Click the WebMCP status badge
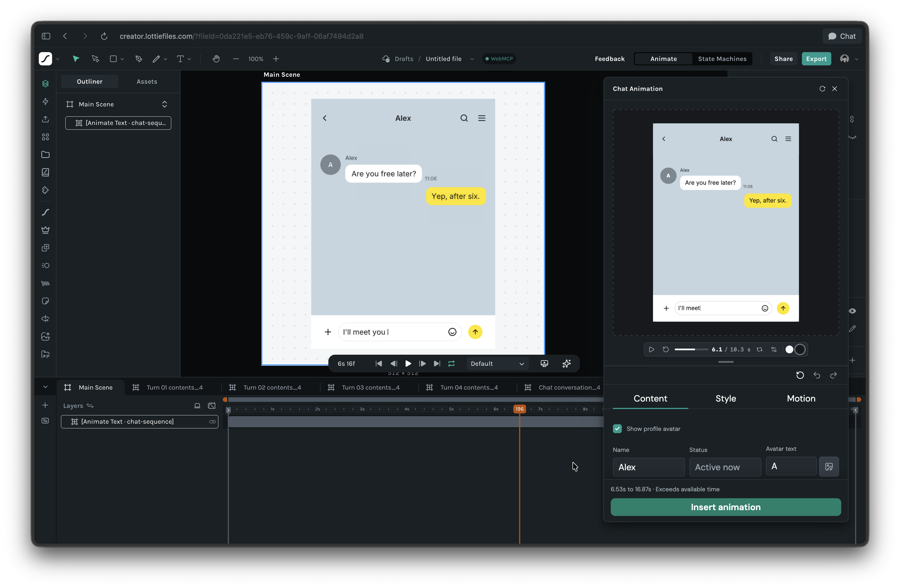The width and height of the screenshot is (900, 588). click(499, 59)
